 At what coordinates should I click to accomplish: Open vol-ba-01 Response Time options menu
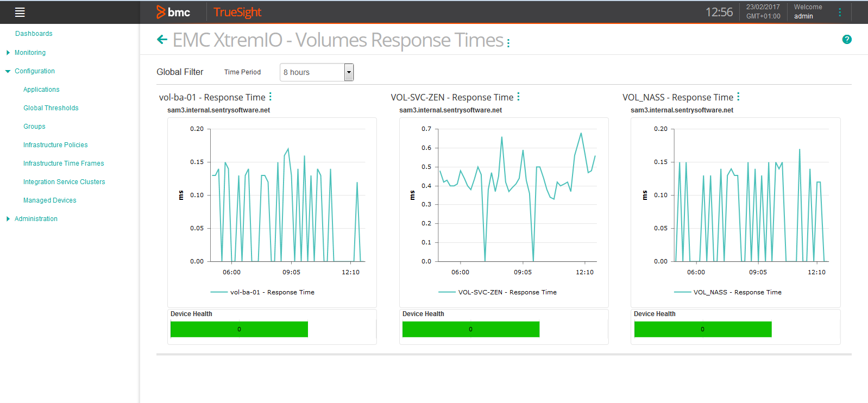pyautogui.click(x=270, y=97)
